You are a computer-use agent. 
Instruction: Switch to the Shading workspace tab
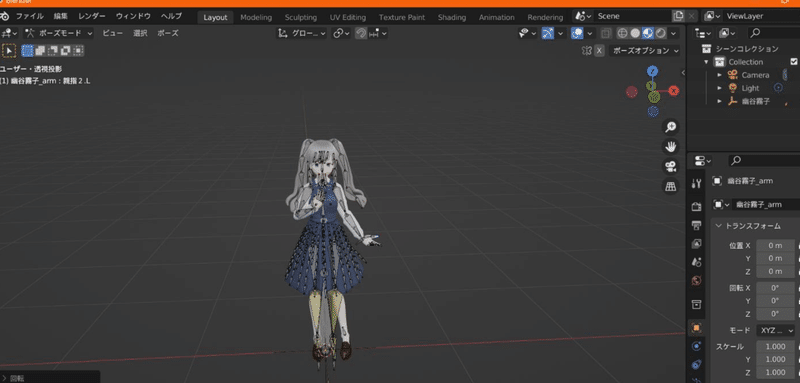click(452, 17)
